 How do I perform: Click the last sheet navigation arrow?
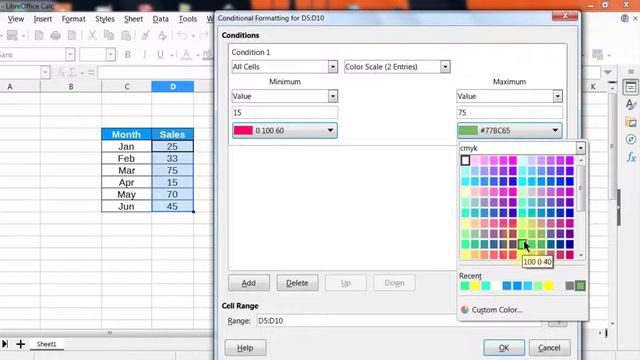point(5,344)
